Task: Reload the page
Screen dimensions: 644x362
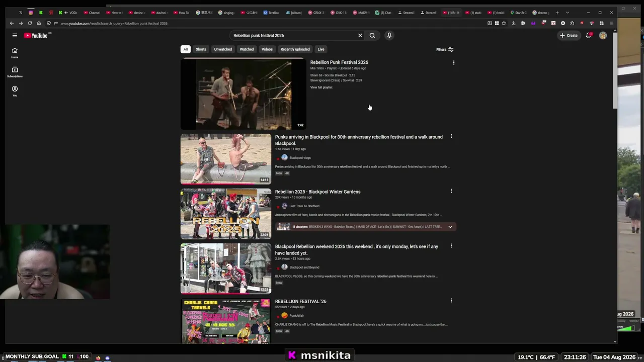Action: click(x=30, y=23)
